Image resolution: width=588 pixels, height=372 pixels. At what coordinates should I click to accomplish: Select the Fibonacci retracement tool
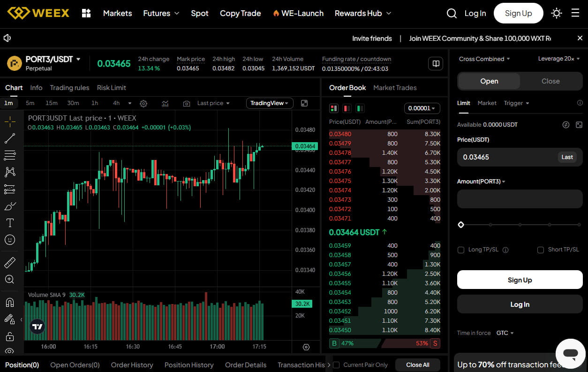[x=10, y=155]
